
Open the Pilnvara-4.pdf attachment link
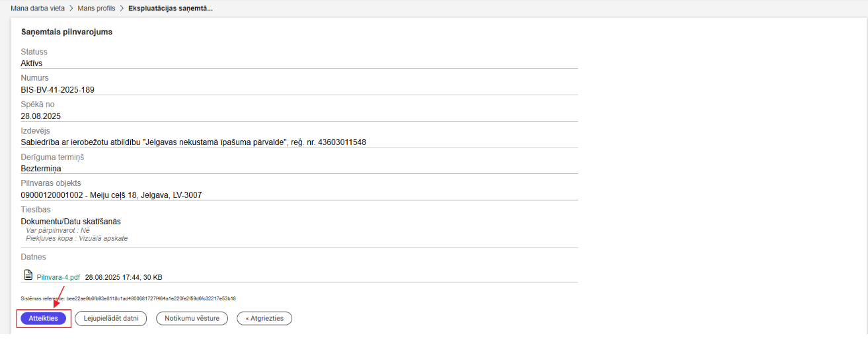coord(58,278)
